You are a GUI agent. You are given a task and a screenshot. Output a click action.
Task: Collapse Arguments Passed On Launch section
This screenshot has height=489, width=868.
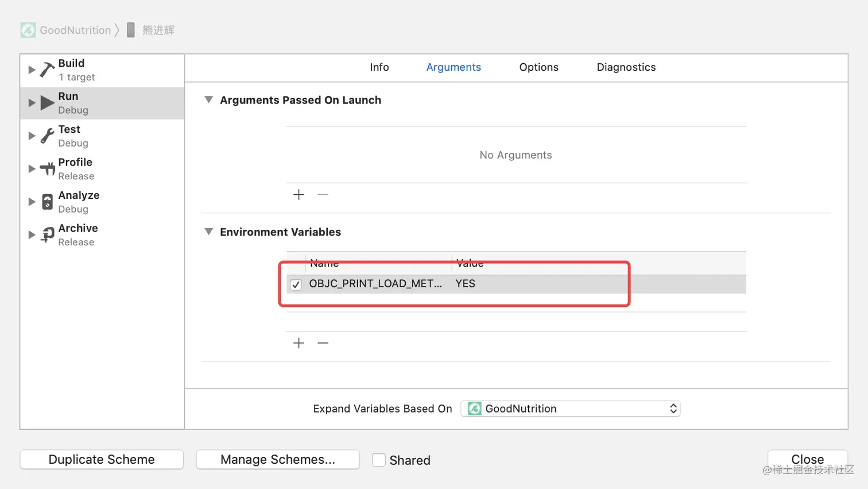coord(208,100)
